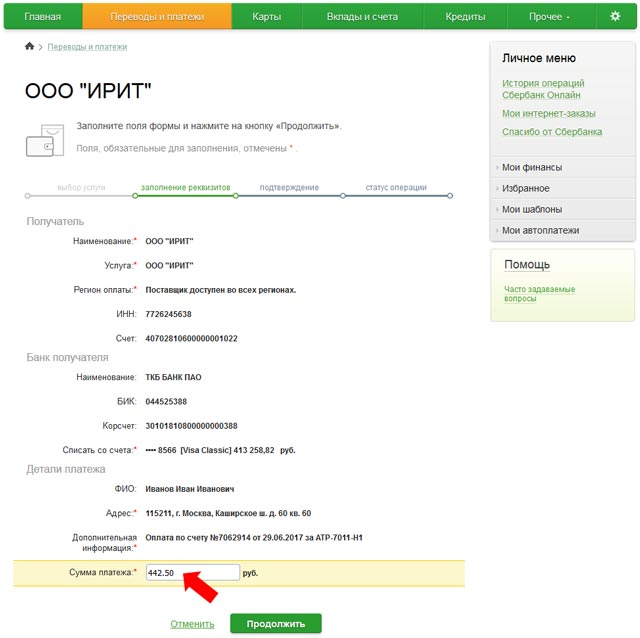Go to Вклады и счета tab
Image resolution: width=640 pixels, height=638 pixels.
coord(361,17)
